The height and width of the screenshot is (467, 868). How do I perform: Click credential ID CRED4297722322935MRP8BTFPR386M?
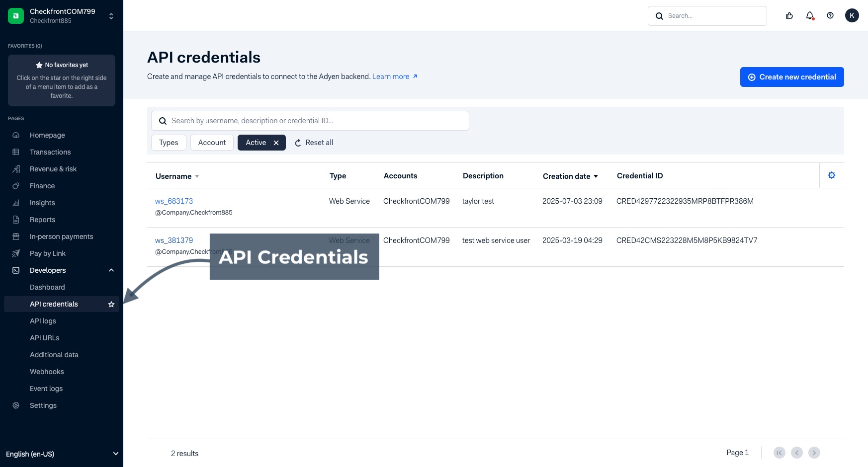point(685,201)
